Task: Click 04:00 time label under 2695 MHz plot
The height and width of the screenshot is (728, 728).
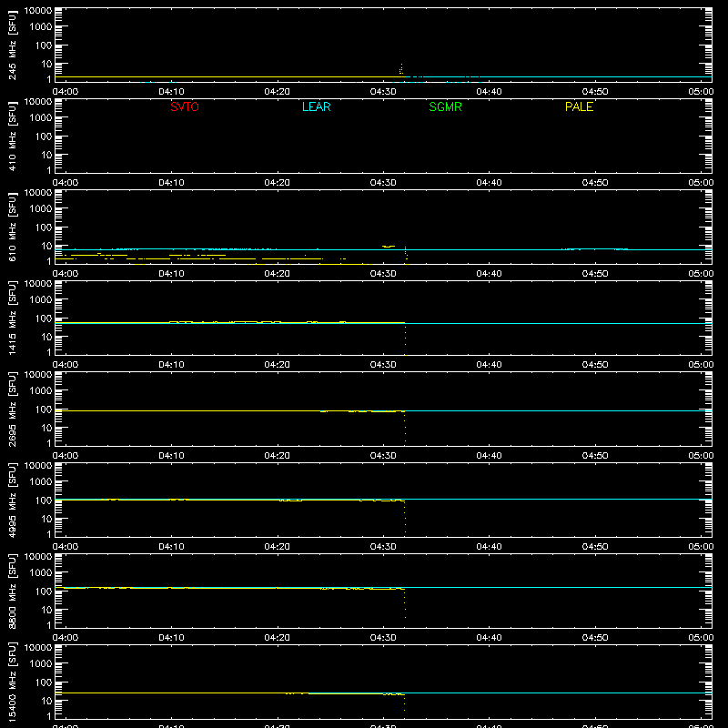Action: (x=66, y=456)
